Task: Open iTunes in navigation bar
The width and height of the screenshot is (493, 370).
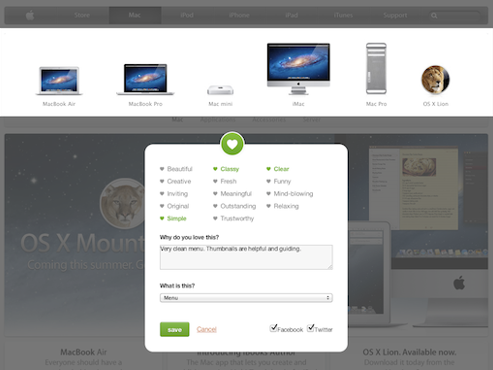Action: pos(343,15)
